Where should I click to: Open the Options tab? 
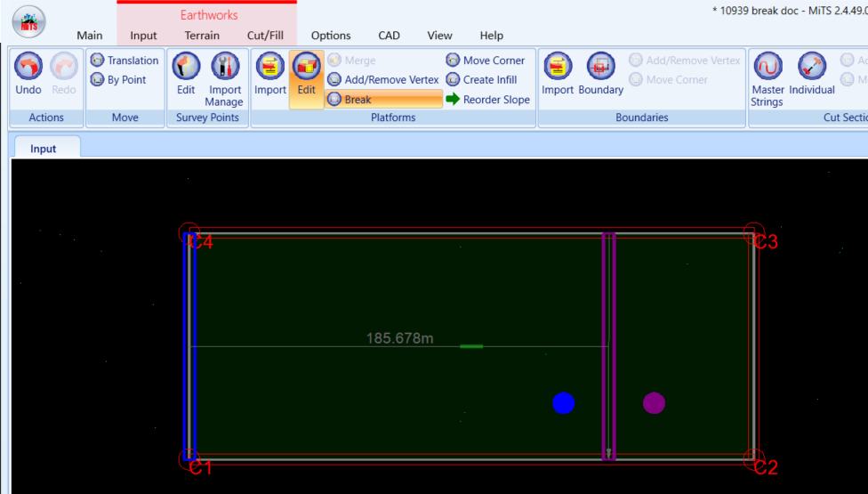coord(331,36)
